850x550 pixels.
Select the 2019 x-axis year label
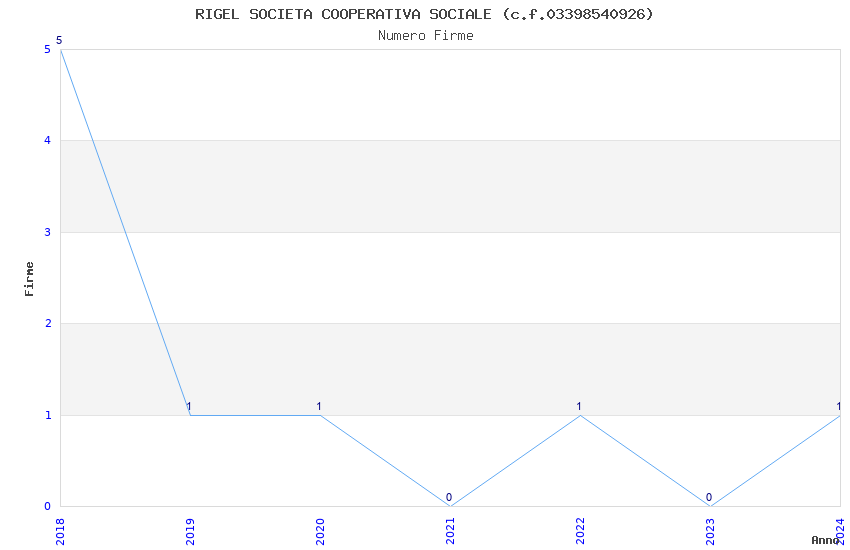190,530
